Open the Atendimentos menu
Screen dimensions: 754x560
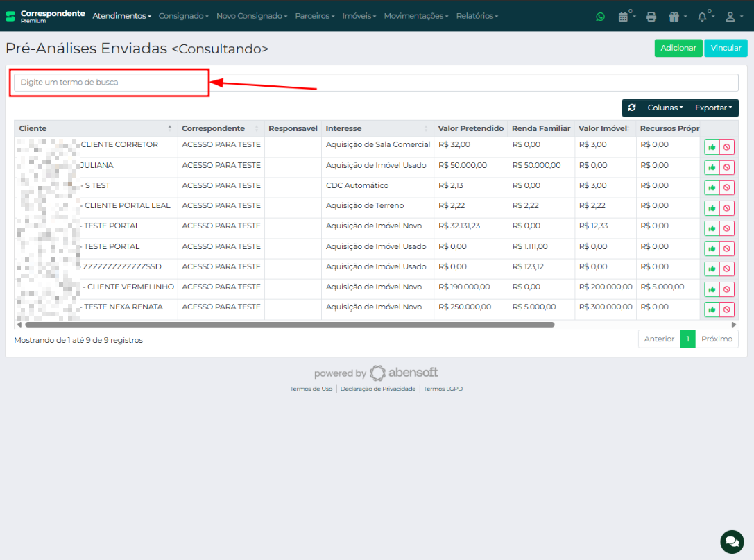click(x=121, y=16)
